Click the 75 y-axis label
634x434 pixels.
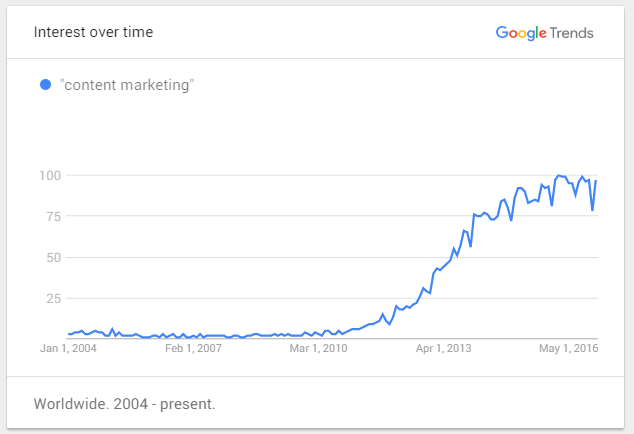[x=54, y=217]
